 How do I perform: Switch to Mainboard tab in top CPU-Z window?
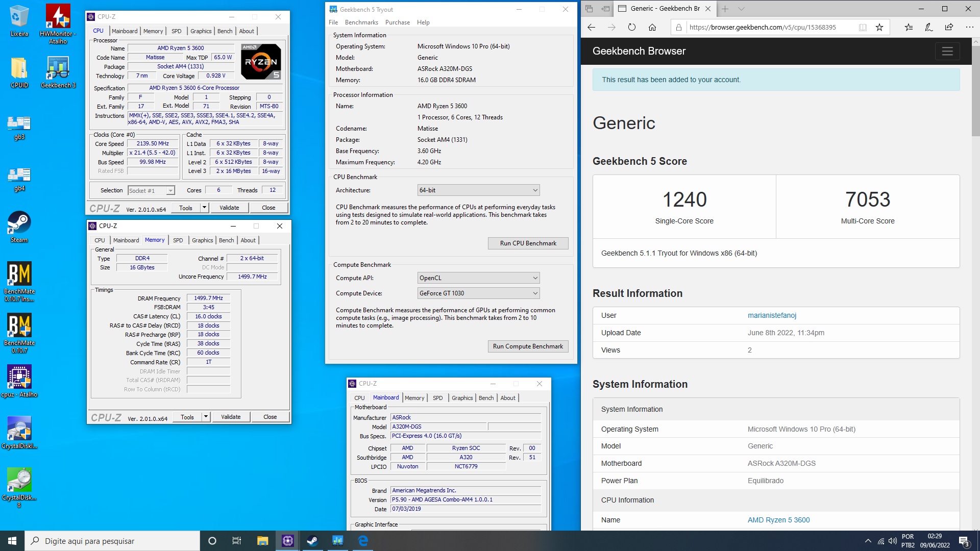tap(125, 31)
